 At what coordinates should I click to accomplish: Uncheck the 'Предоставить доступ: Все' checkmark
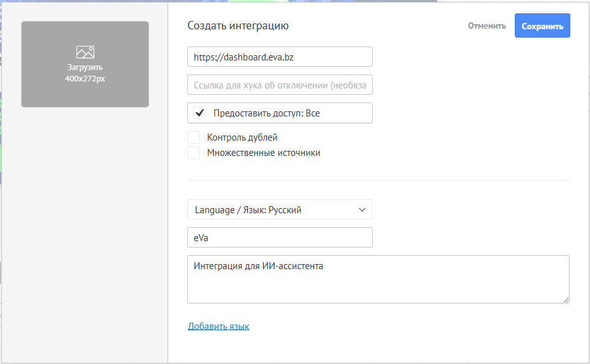(200, 113)
